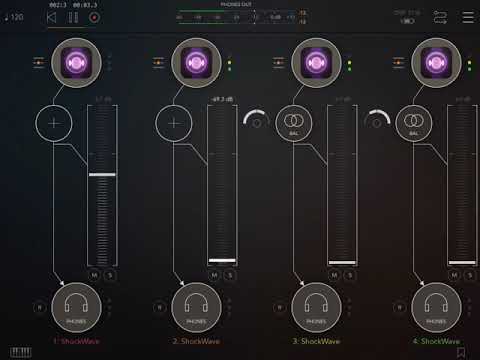
Task: Show the on-screen keyboard icon
Action: point(21,352)
